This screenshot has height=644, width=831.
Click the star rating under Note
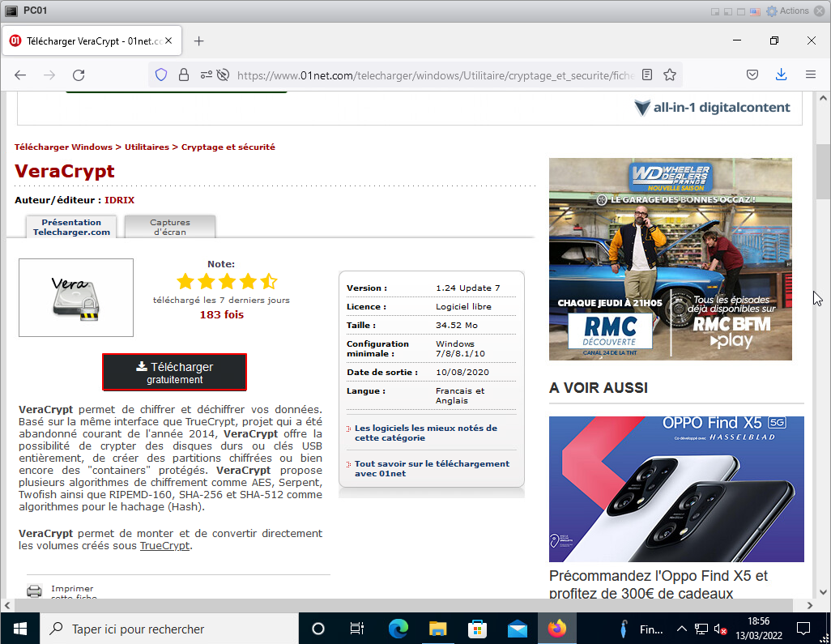226,281
